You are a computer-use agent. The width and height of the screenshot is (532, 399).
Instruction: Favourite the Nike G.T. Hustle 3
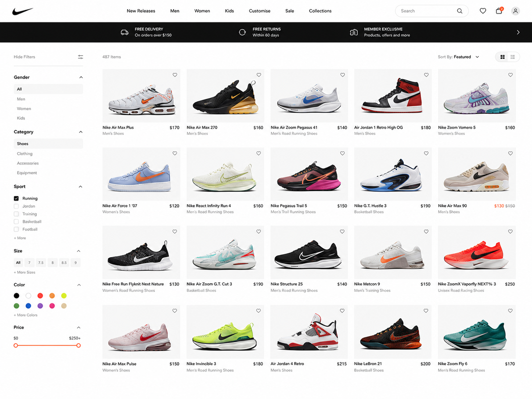tap(426, 154)
